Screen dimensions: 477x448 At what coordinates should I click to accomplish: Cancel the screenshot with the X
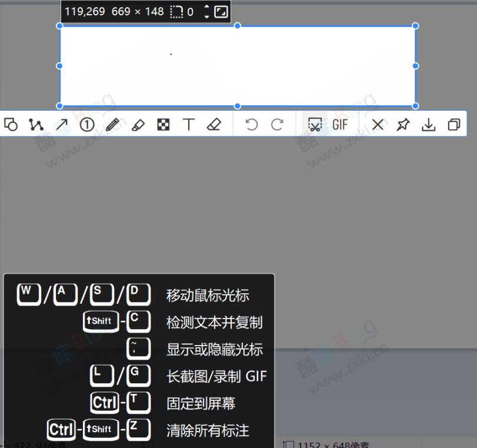377,124
